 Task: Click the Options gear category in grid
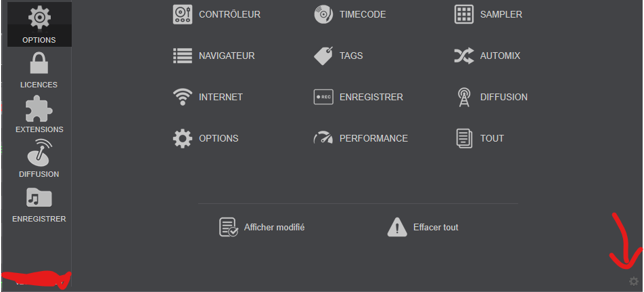206,138
